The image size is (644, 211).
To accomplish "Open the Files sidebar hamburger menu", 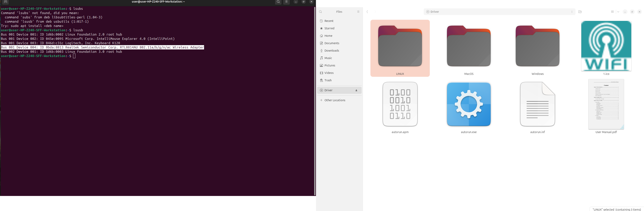I will tap(358, 12).
